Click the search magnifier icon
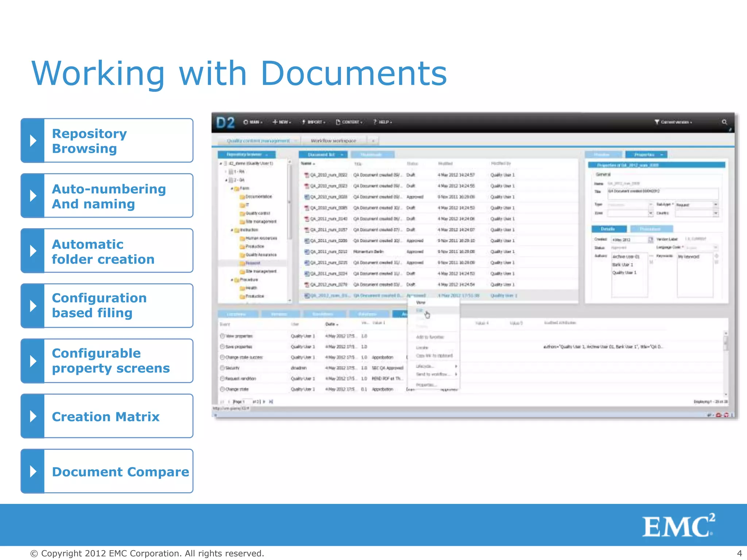Image resolution: width=747 pixels, height=560 pixels. coord(724,122)
